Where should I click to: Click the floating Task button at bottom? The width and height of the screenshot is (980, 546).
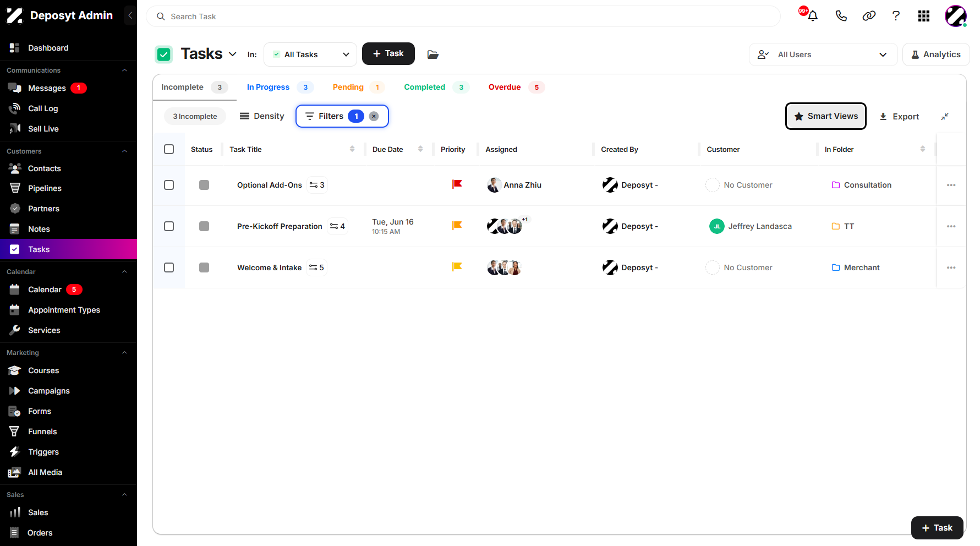pyautogui.click(x=937, y=528)
